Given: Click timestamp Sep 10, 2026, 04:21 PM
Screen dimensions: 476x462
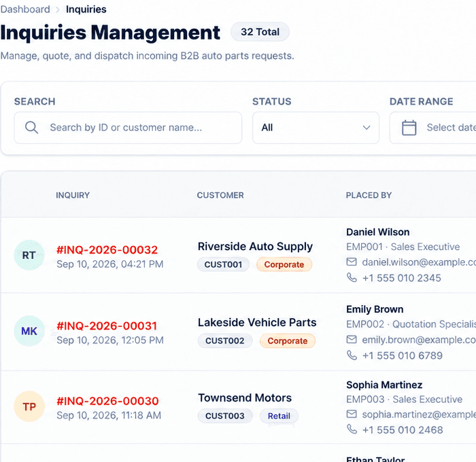Looking at the screenshot, I should (x=110, y=264).
